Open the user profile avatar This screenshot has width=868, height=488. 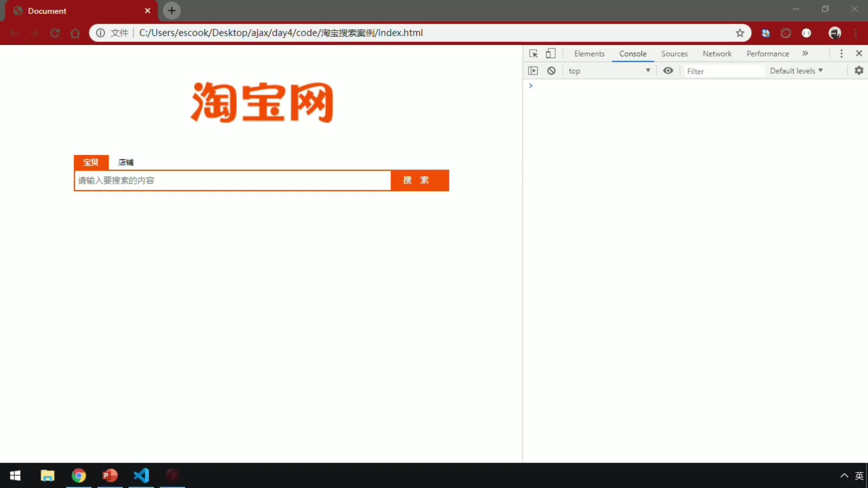pos(835,33)
